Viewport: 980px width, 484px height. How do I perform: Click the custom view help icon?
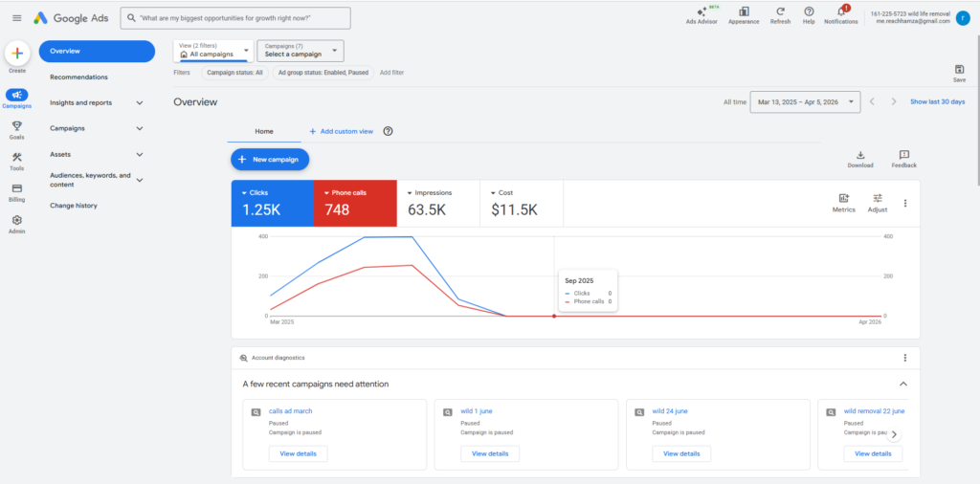(388, 131)
